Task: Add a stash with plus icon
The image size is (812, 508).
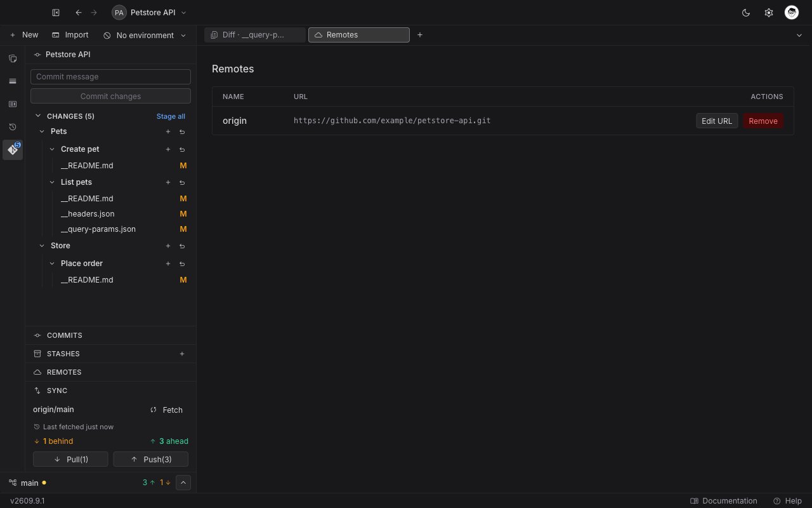Action: [x=182, y=354]
